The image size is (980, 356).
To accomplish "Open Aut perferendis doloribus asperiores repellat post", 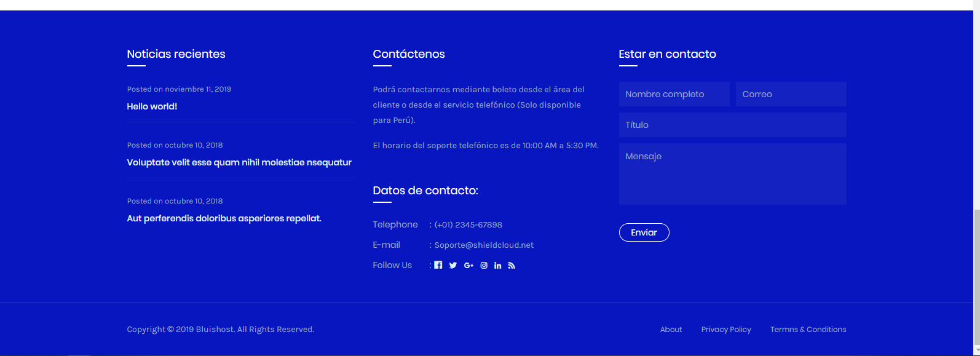I will point(224,218).
